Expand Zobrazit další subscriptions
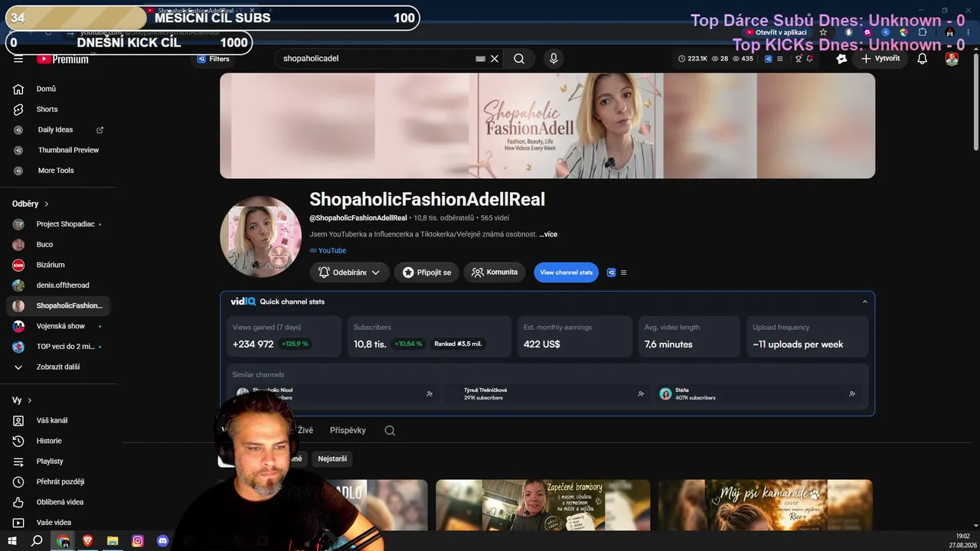This screenshot has width=980, height=551. [59, 367]
